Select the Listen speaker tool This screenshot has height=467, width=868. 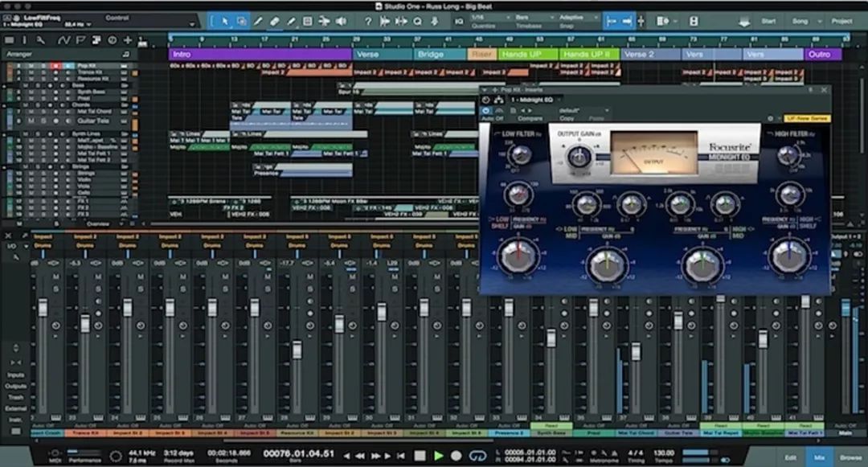pyautogui.click(x=341, y=22)
